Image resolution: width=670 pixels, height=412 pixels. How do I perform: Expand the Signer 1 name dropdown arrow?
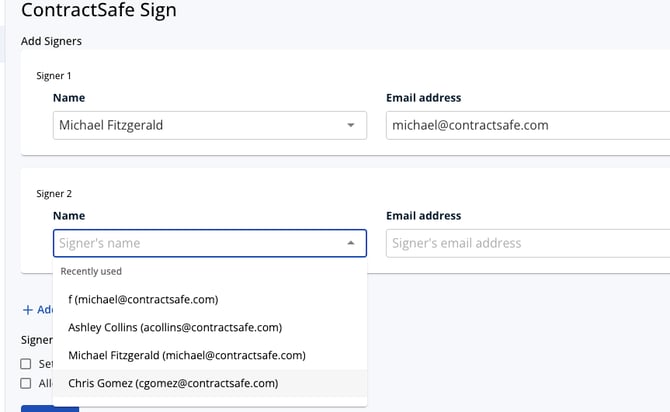(351, 125)
